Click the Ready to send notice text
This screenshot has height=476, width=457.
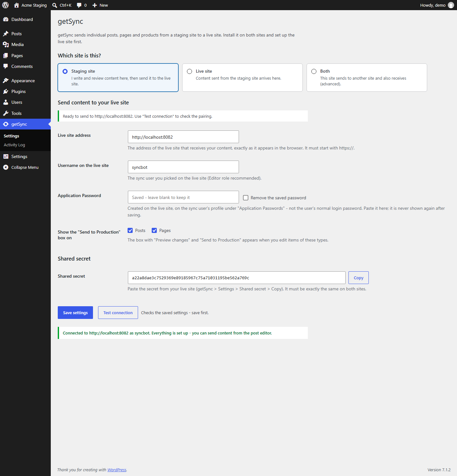[137, 116]
